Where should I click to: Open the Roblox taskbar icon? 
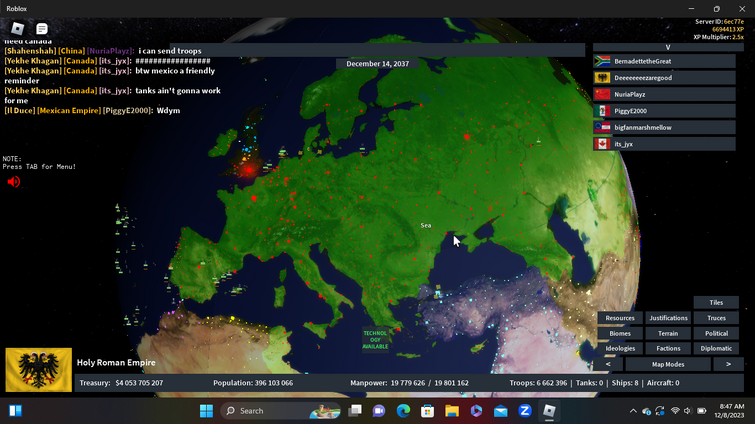tap(549, 411)
